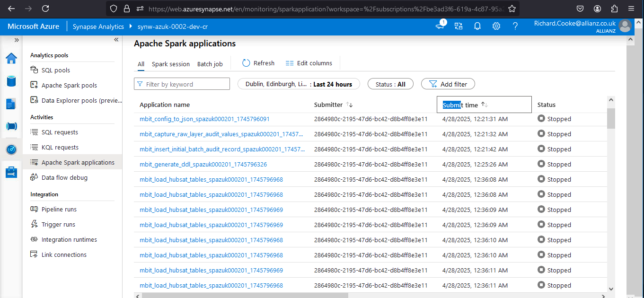Open the browser extensions icon

[x=614, y=9]
